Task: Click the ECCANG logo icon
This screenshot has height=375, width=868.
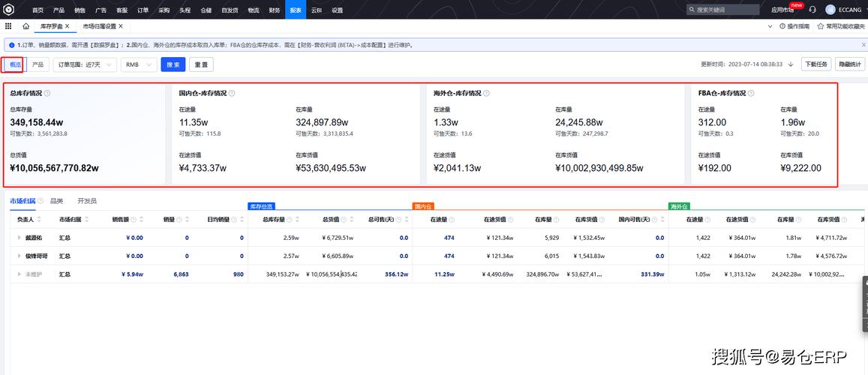Action: tap(10, 10)
